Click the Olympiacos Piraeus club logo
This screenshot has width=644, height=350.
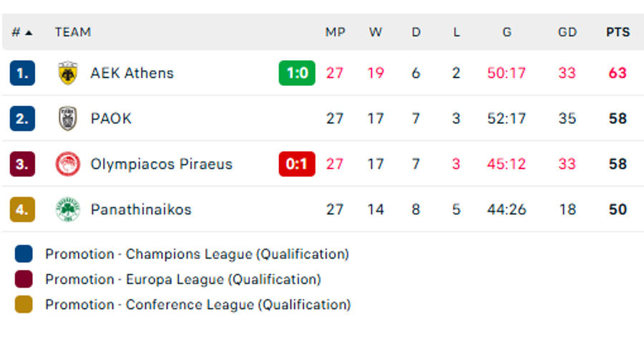coord(68,164)
